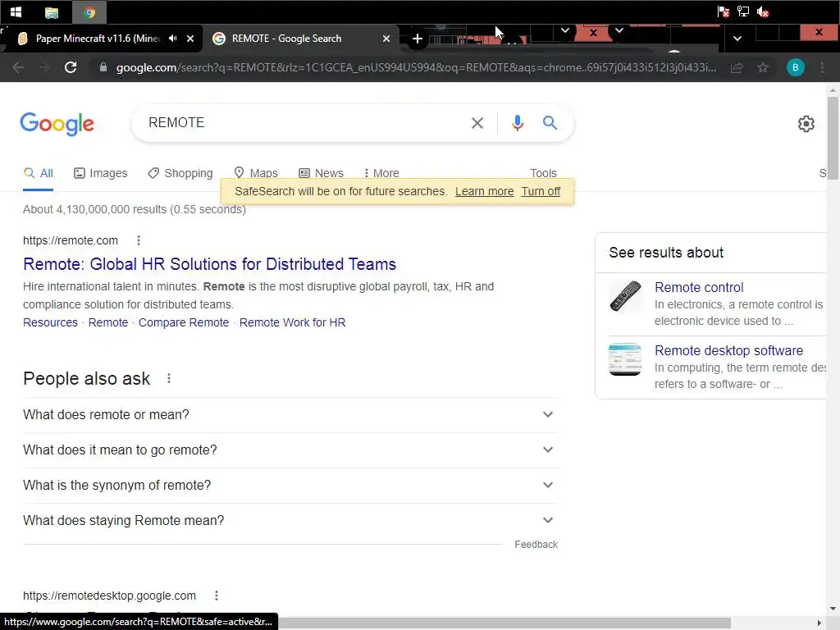Open Remote: Global HR Solutions result
Image resolution: width=840 pixels, height=630 pixels.
pyautogui.click(x=209, y=264)
